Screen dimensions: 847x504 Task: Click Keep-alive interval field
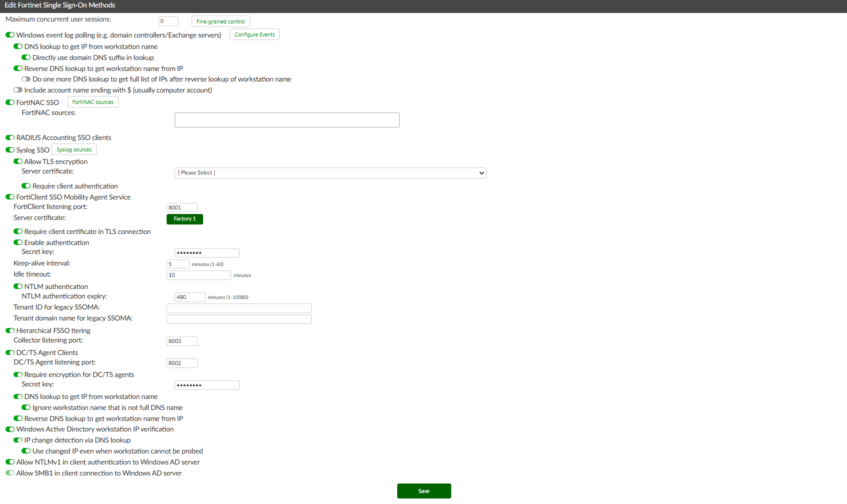[178, 264]
